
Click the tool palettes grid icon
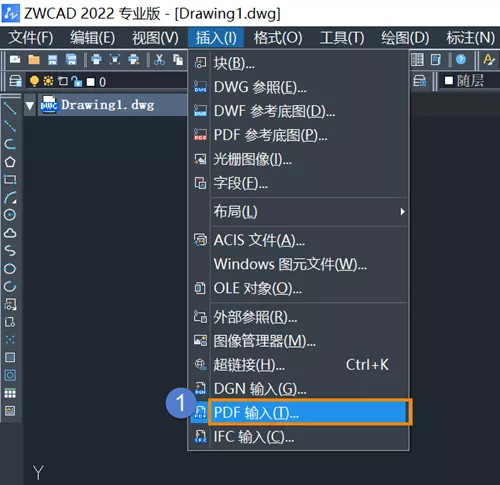point(417,60)
